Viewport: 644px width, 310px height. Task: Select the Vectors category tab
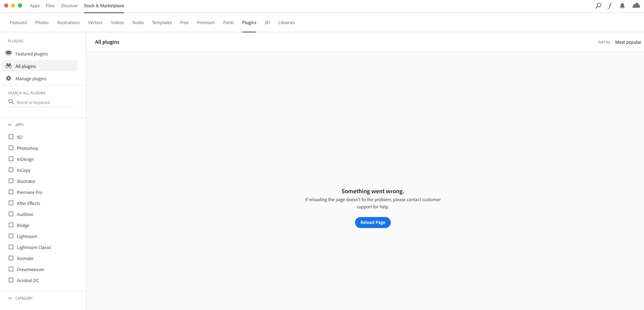[95, 23]
